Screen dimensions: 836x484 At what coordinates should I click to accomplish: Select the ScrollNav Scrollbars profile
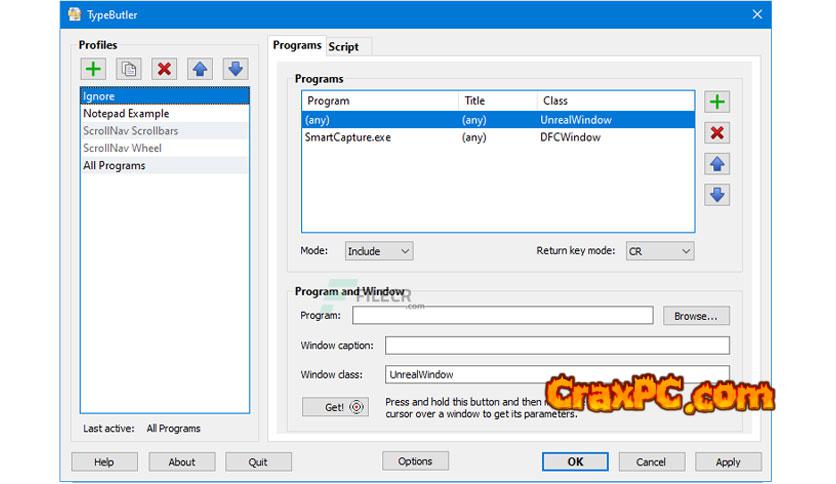pos(165,131)
